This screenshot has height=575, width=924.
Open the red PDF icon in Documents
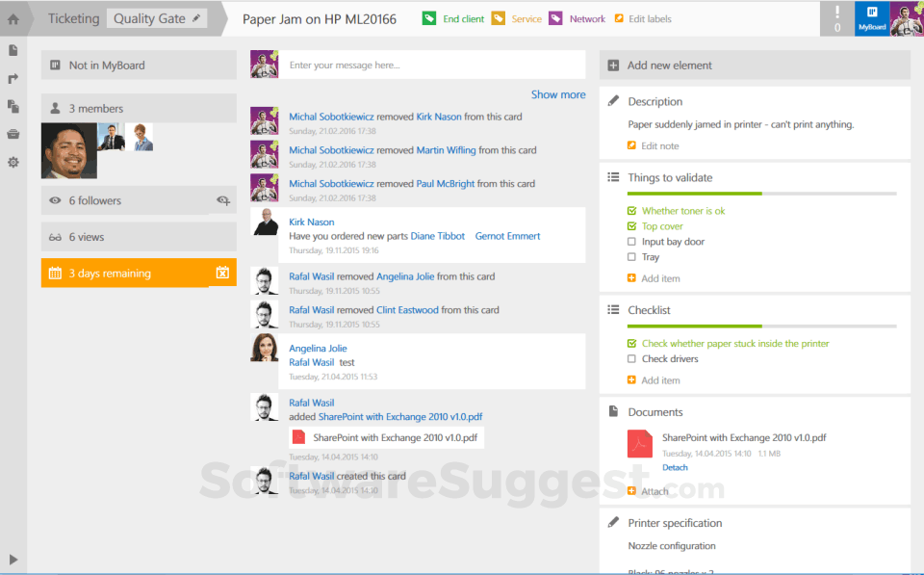point(640,444)
